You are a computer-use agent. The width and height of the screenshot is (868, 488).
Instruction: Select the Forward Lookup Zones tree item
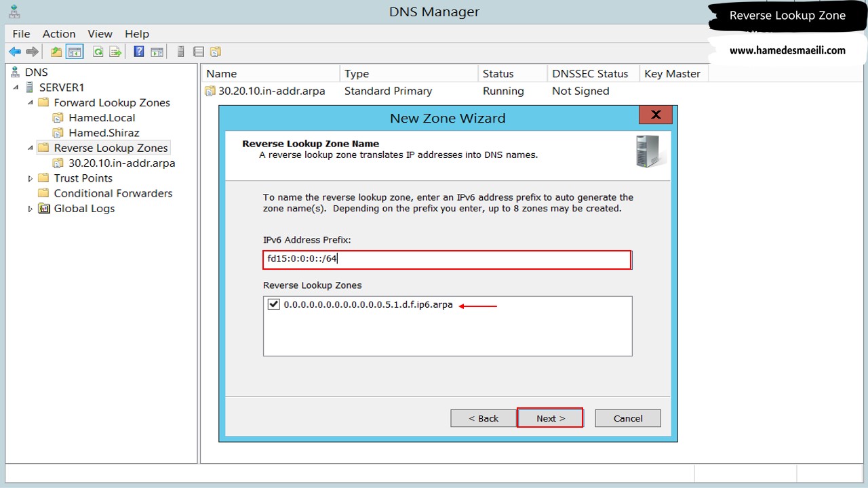coord(112,103)
